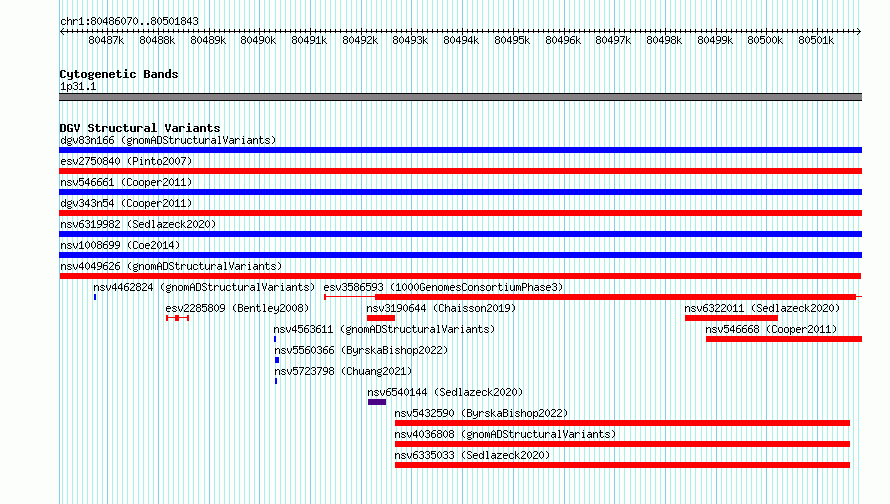Image resolution: width=890 pixels, height=504 pixels.
Task: Select the red nsv5432590 variant bar
Action: click(x=622, y=423)
